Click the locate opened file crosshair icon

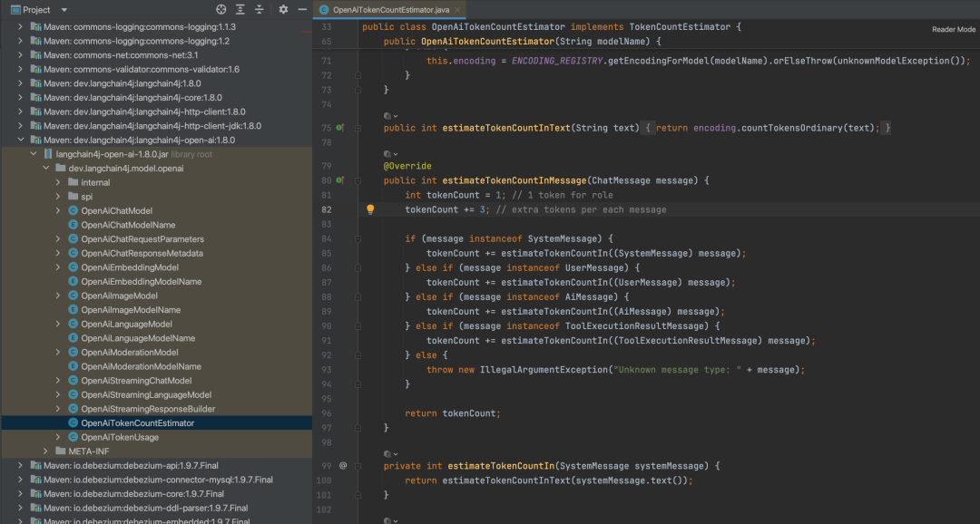point(220,9)
